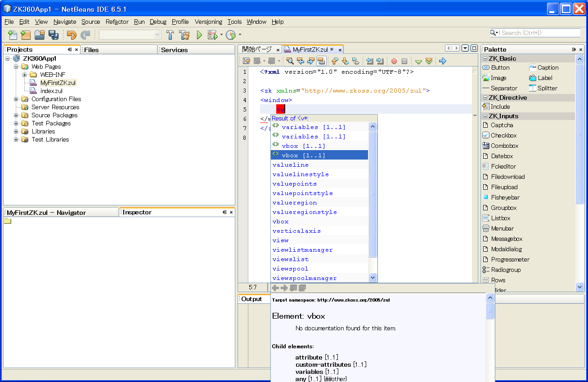Toggle the Bookmark editor toolbar icon

tap(355, 61)
